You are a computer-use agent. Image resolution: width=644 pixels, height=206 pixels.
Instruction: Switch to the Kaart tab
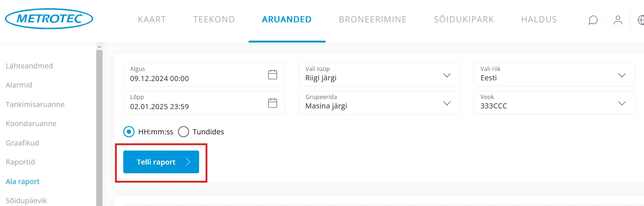pos(152,19)
